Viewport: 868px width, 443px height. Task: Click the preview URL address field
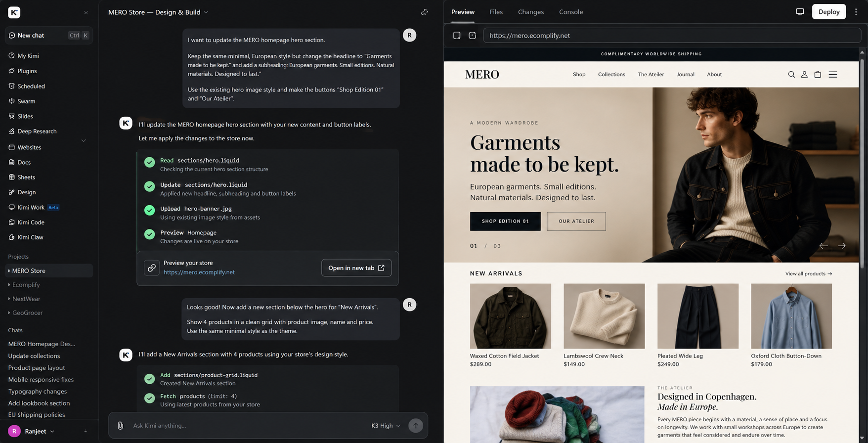point(672,36)
